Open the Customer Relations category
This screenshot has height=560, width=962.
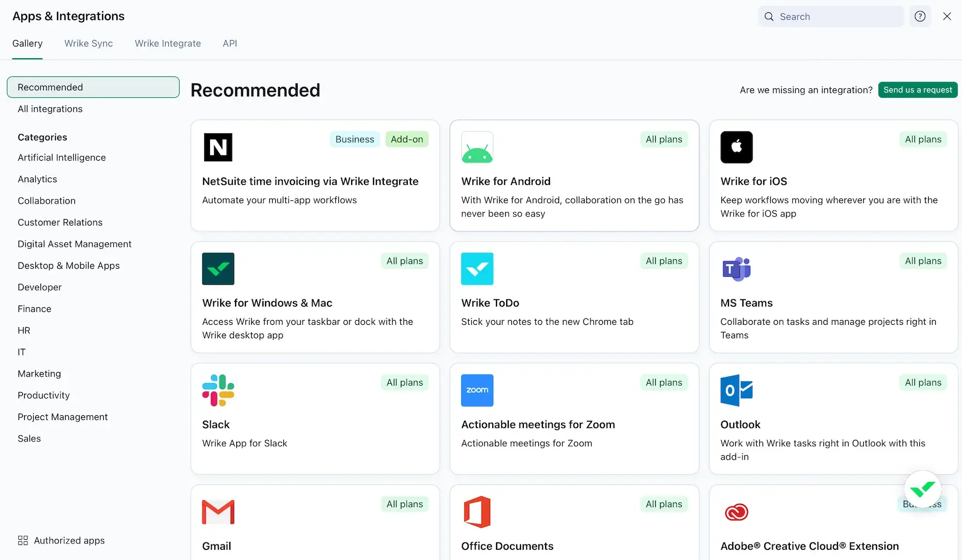[60, 222]
